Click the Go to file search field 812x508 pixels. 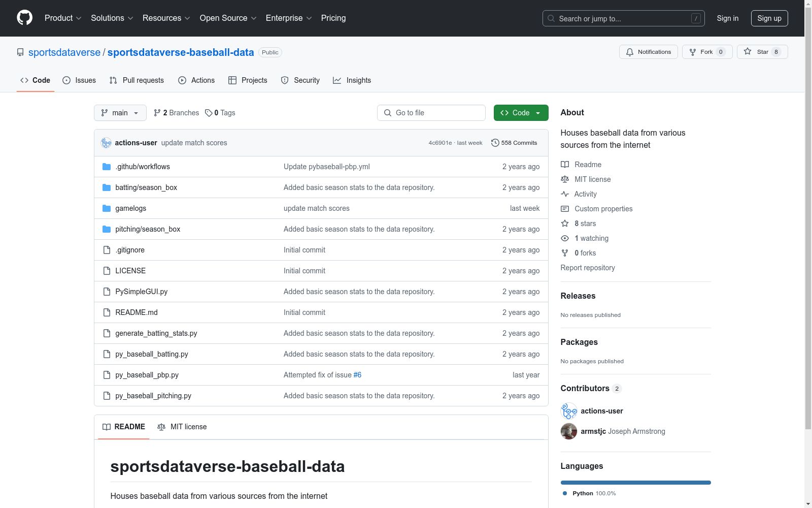(431, 113)
